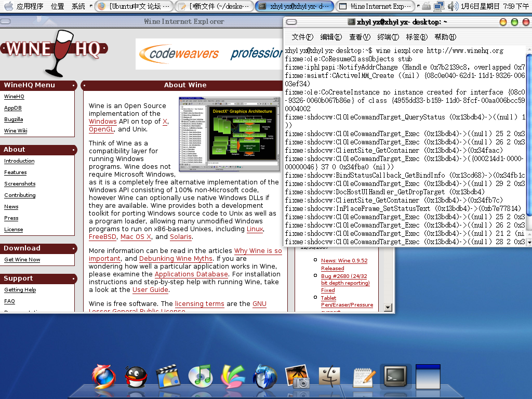Open the terminal icon in the dock
532x399 pixels.
[395, 376]
